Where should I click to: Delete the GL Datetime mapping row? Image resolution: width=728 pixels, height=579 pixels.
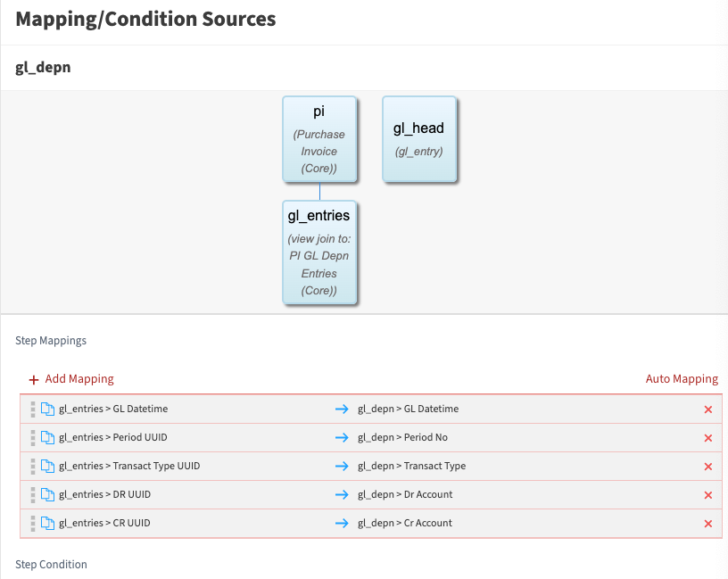707,409
